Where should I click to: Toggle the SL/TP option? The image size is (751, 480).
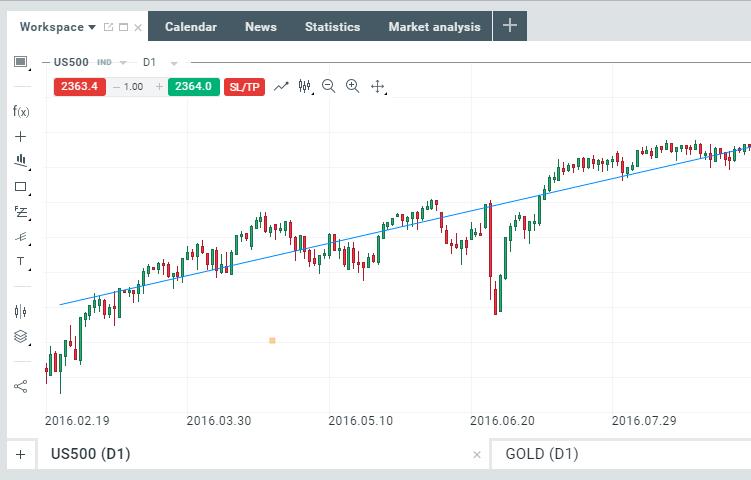244,87
